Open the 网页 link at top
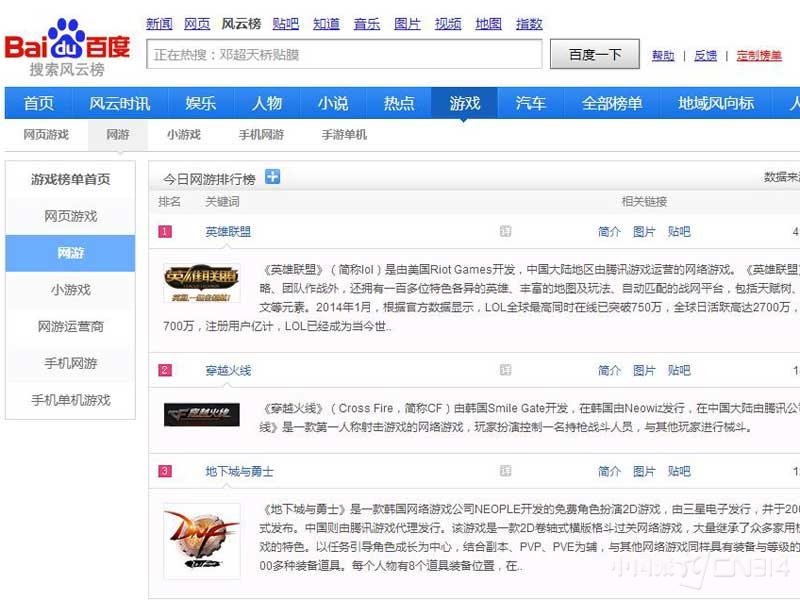The height and width of the screenshot is (600, 800). (x=197, y=24)
